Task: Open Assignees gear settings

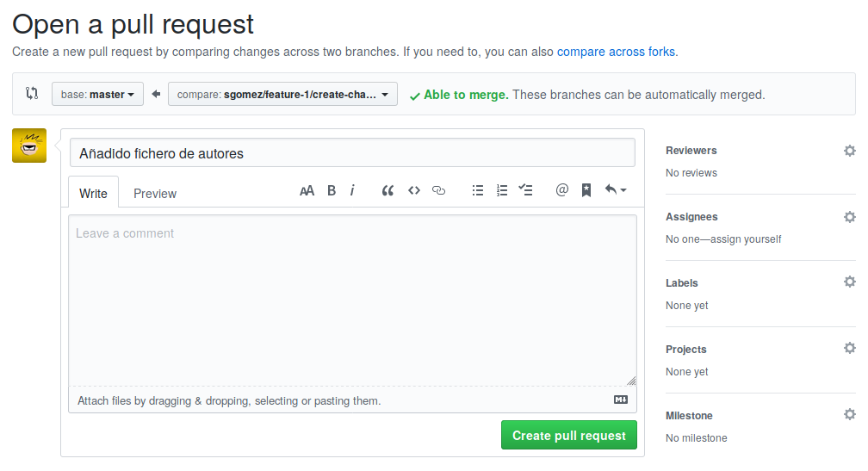Action: pos(850,217)
